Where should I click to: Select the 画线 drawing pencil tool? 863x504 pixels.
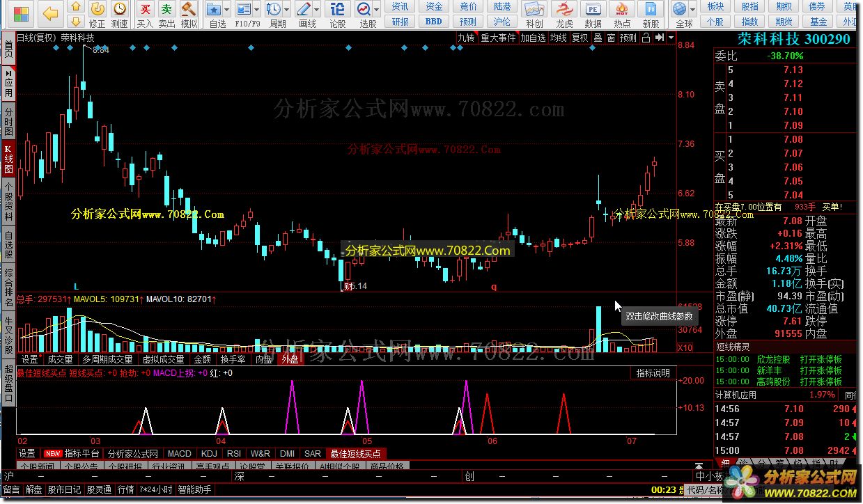pyautogui.click(x=304, y=9)
